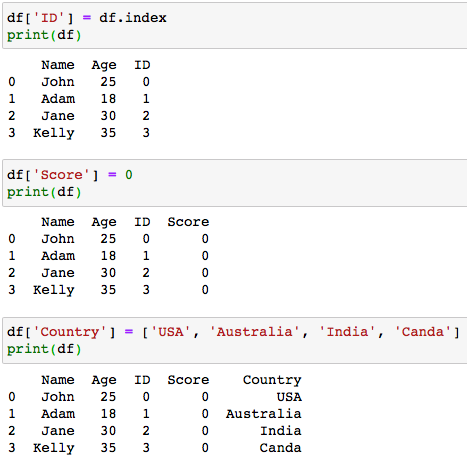Screen dimensions: 467x459
Task: Focus the code cell setting Score to 0
Action: pyautogui.click(x=235, y=183)
